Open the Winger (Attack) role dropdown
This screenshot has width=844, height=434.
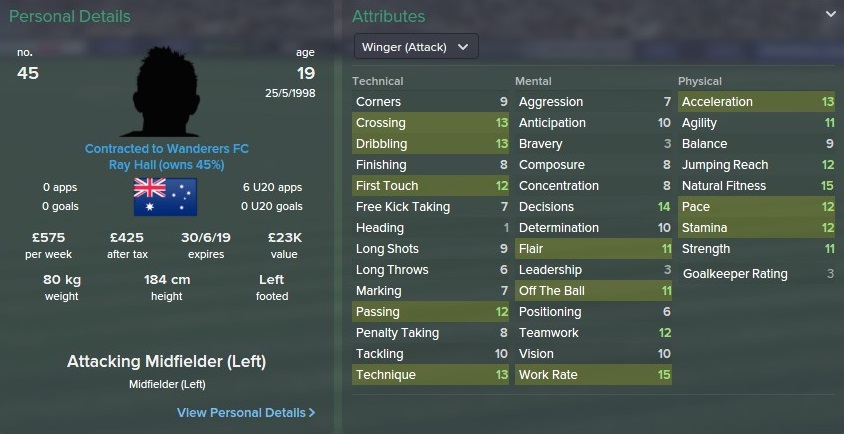tap(416, 46)
